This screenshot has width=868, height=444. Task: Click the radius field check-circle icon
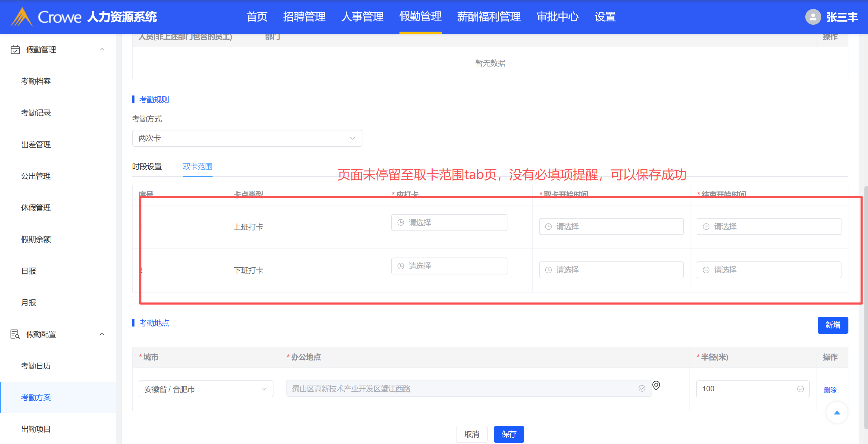point(800,389)
